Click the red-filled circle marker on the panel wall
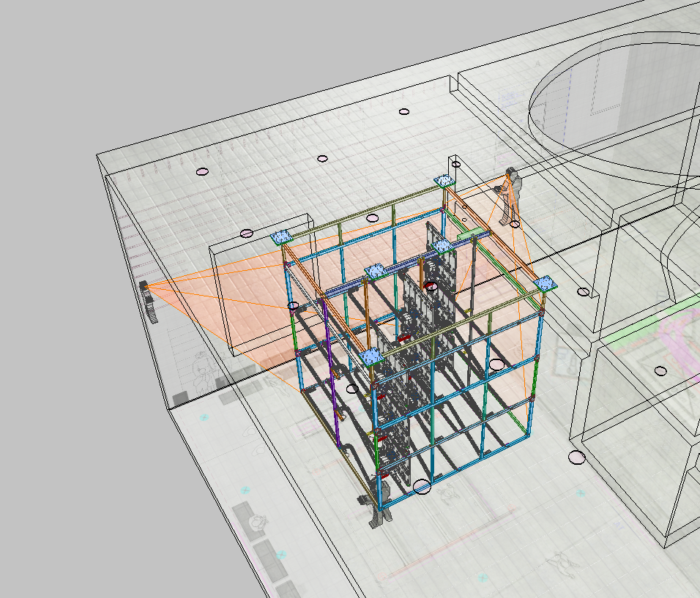The image size is (700, 598). click(431, 286)
